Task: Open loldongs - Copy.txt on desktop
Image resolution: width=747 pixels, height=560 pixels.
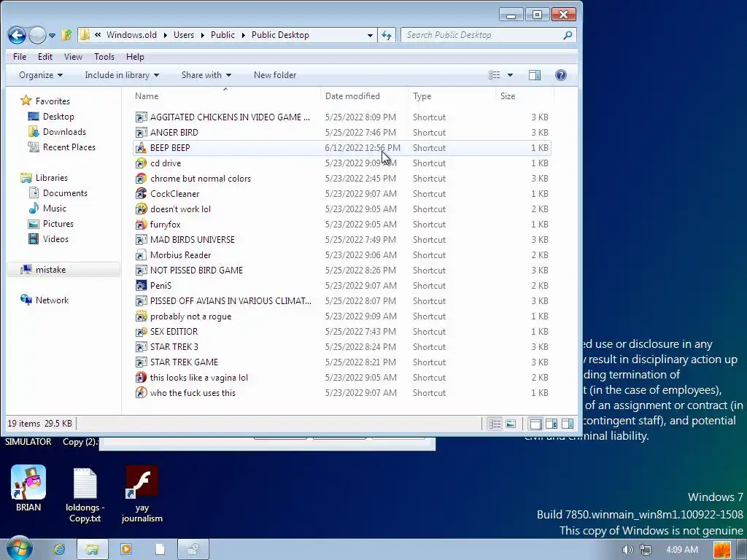Action: 85,494
